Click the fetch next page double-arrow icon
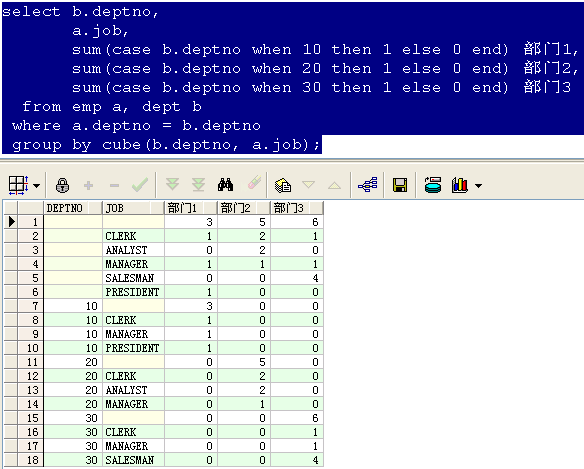Viewport: 584px width, 469px height. click(x=172, y=184)
